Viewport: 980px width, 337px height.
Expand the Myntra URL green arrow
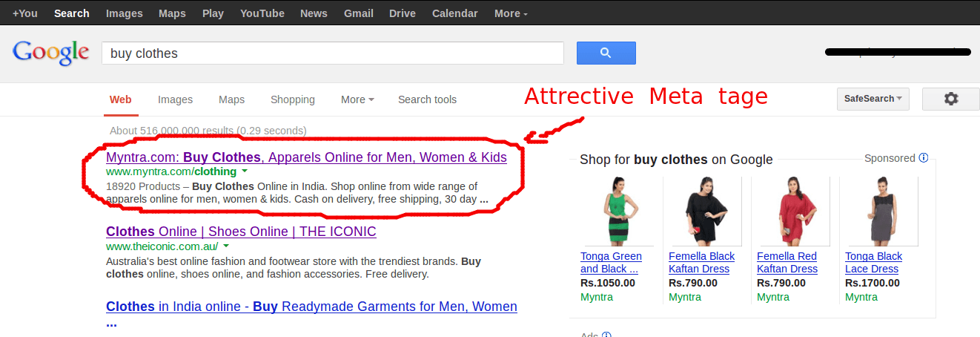tap(245, 171)
